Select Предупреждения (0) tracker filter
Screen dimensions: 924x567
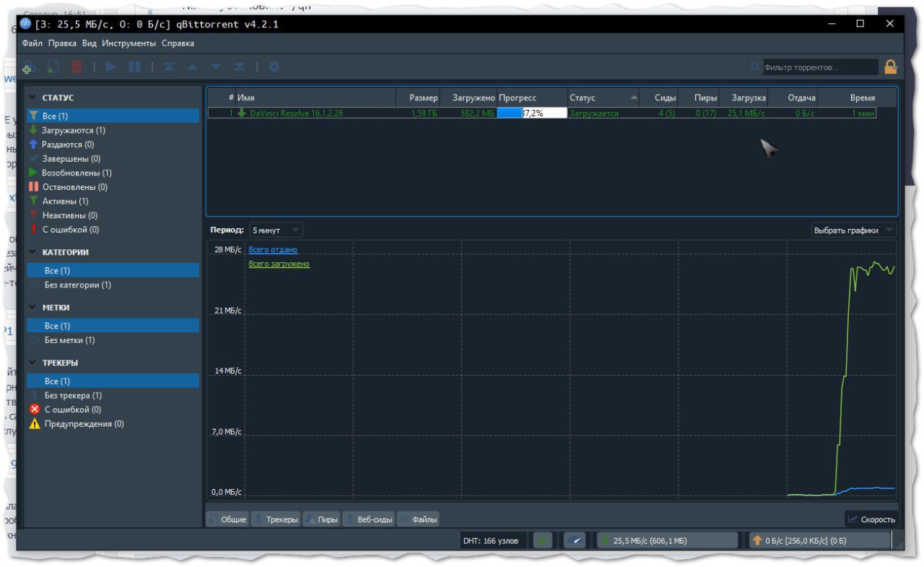click(113, 424)
